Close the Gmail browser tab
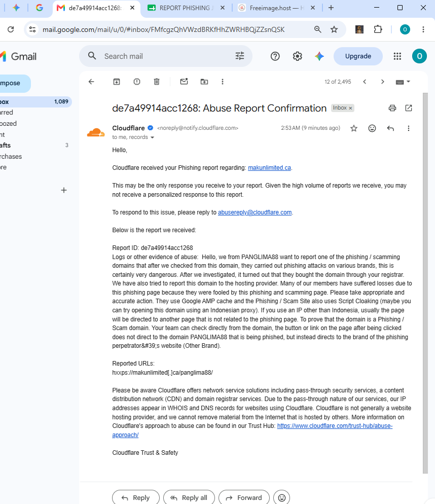The height and width of the screenshot is (504, 435). [x=132, y=8]
